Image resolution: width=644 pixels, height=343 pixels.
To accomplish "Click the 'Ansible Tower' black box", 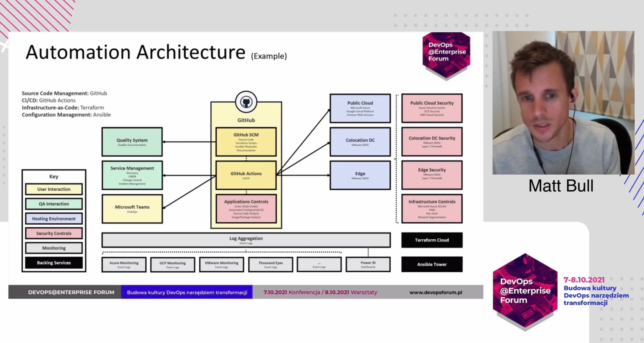I will [432, 264].
